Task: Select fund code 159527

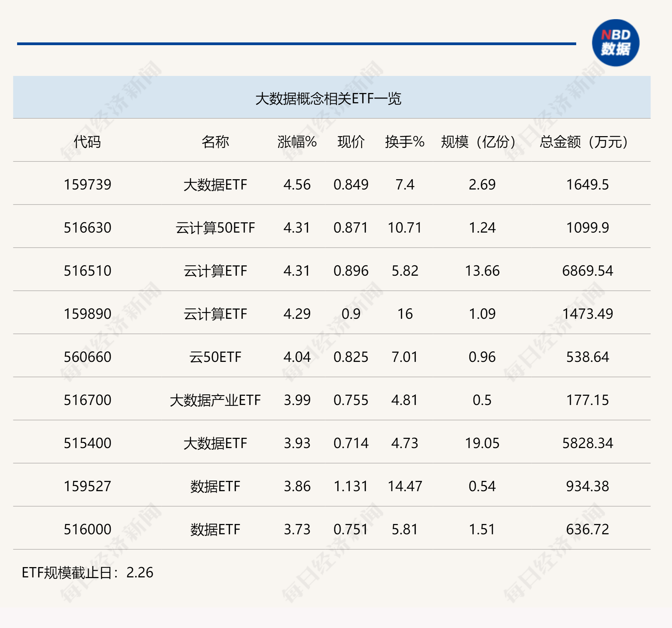Action: pyautogui.click(x=88, y=486)
